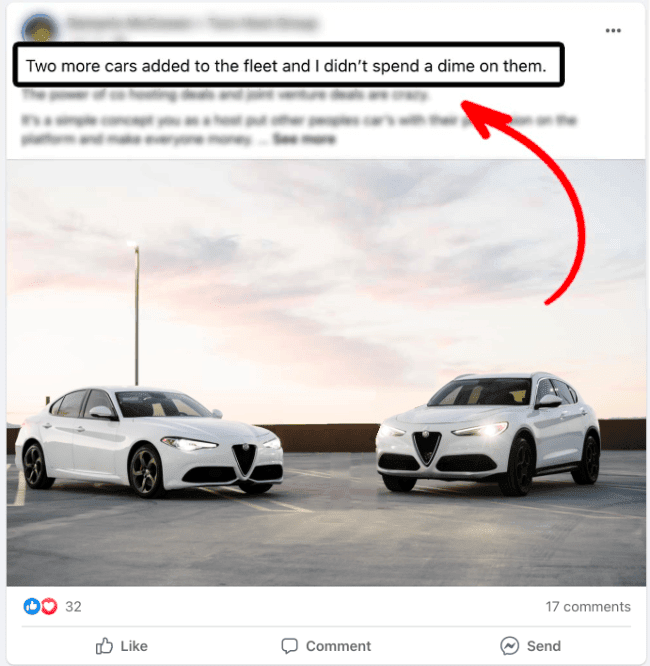Click the post author's profile avatar

(40, 28)
